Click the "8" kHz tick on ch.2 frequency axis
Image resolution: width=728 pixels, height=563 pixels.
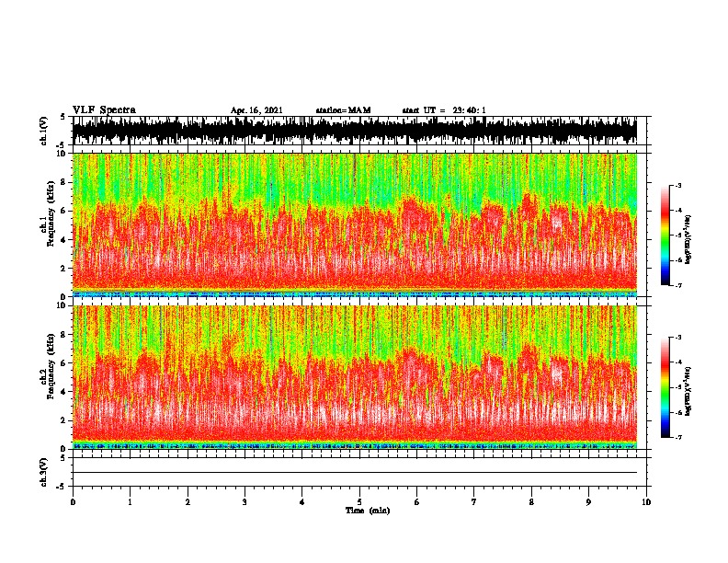click(63, 335)
